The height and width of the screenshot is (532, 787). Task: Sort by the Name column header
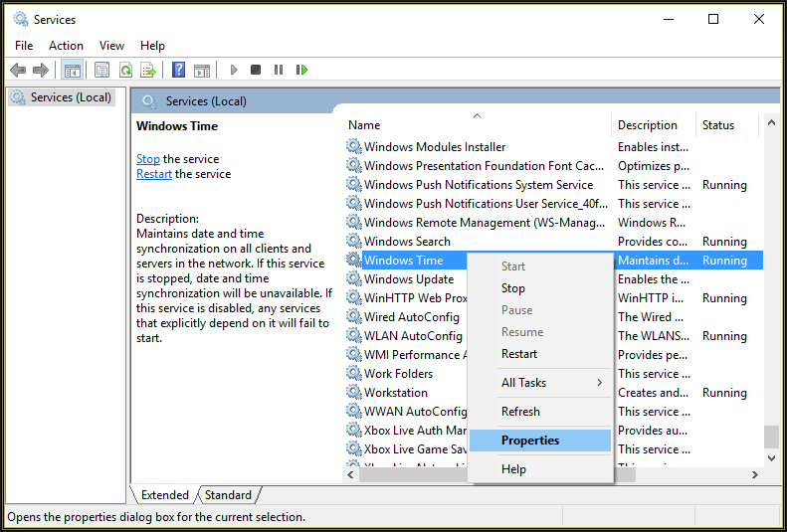click(478, 125)
